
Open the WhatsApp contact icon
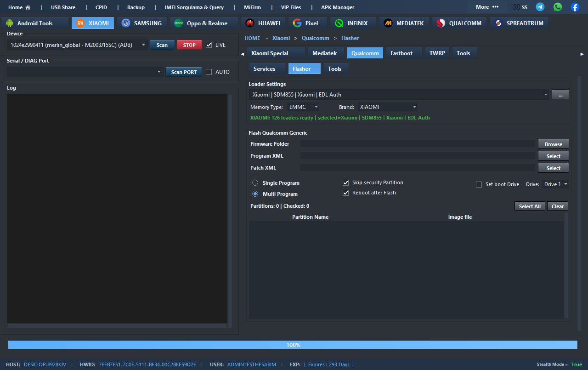(558, 7)
